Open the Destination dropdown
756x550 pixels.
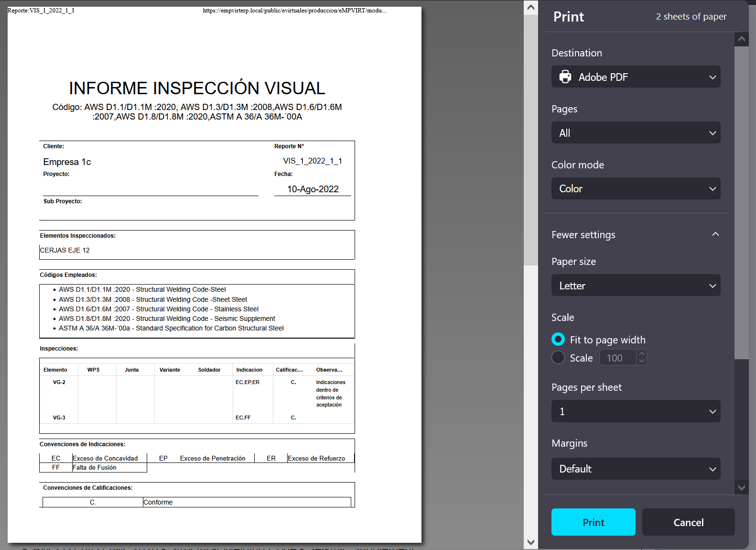[x=636, y=77]
